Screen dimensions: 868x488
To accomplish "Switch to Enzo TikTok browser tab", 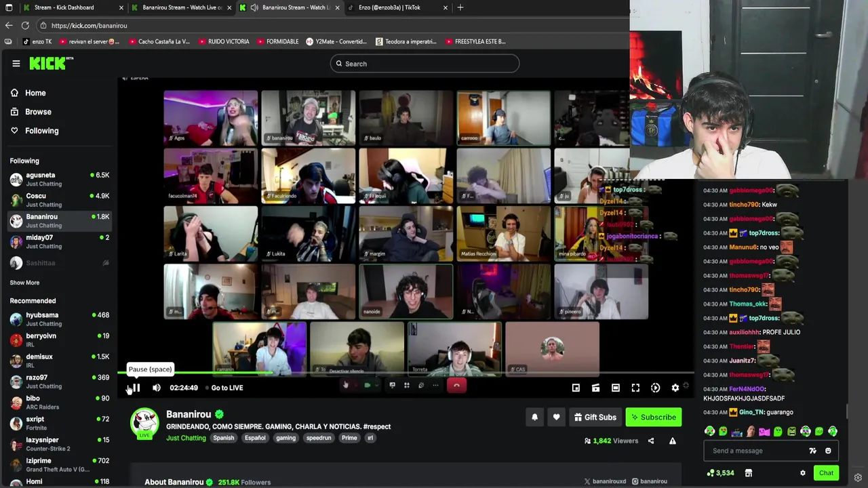I will coord(397,7).
